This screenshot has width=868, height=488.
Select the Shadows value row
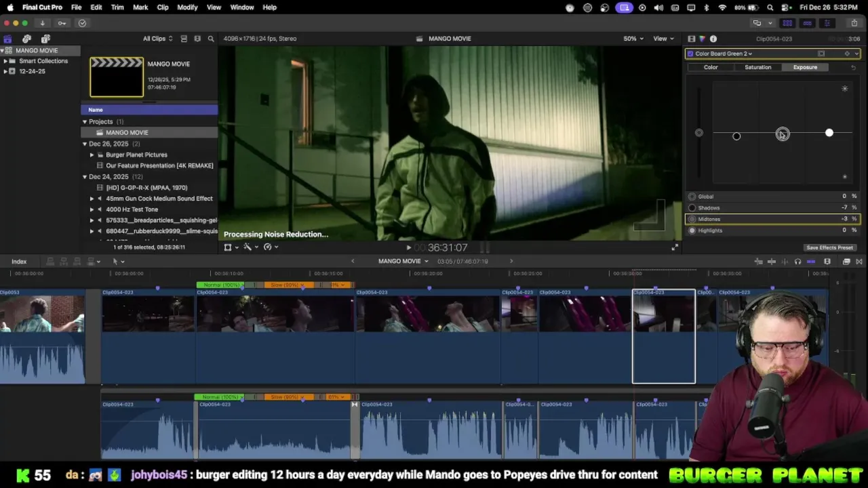tap(772, 207)
